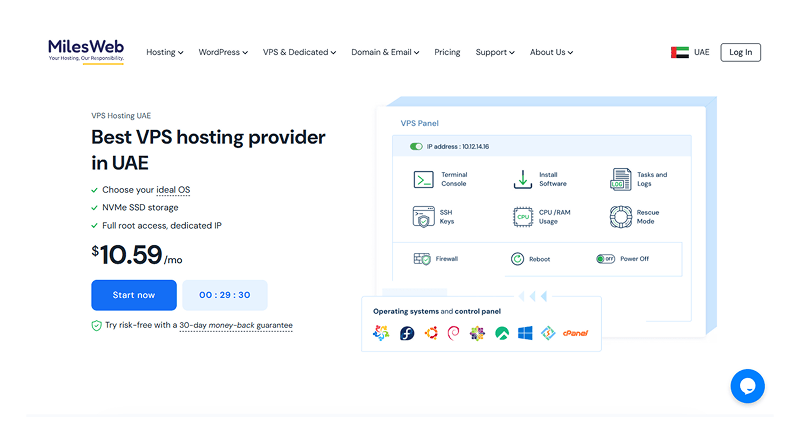This screenshot has height=445, width=800.
Task: Go to the Pricing page
Action: click(447, 52)
